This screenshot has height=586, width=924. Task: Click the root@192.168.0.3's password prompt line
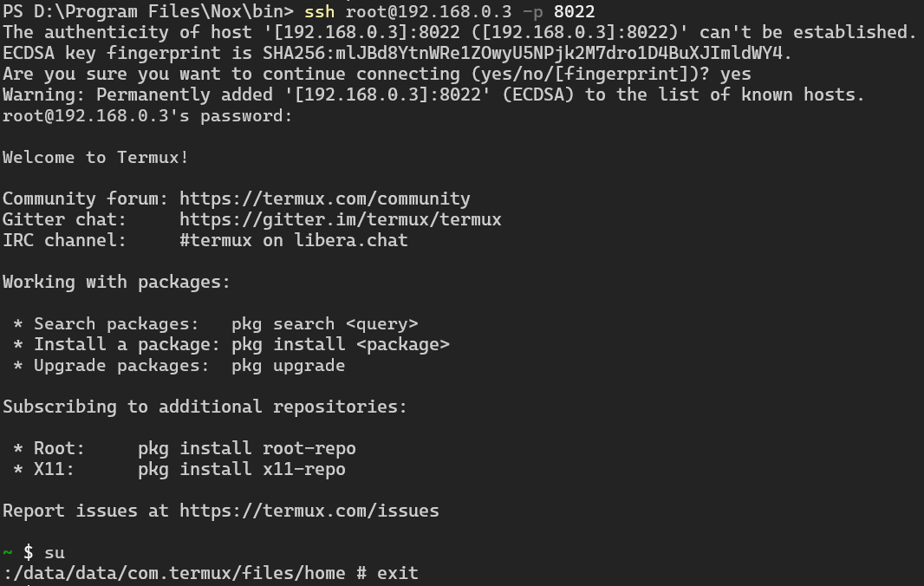coord(147,115)
